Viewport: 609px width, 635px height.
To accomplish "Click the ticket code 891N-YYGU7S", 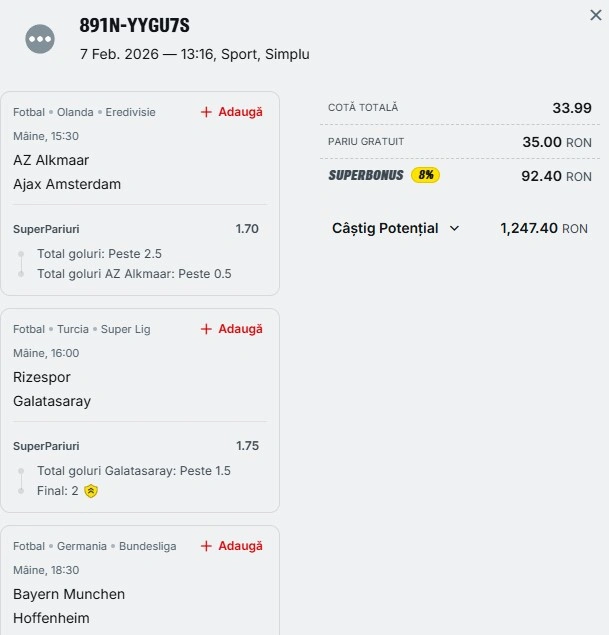I will (134, 26).
